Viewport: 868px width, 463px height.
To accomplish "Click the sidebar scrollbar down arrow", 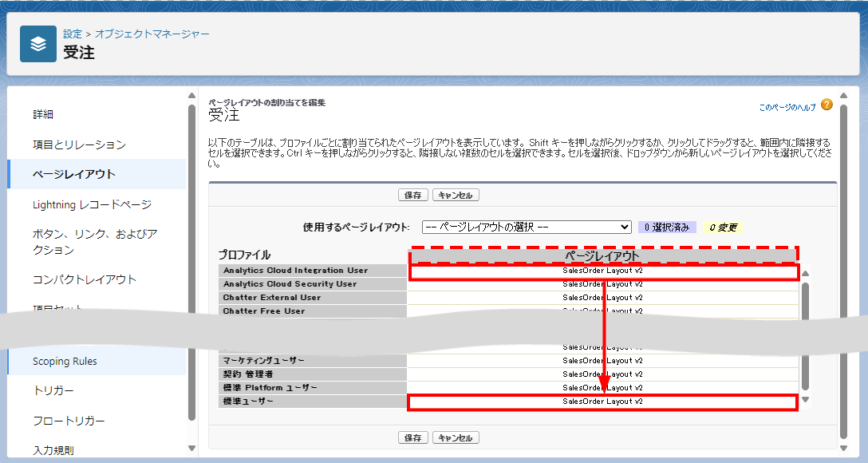I will pyautogui.click(x=191, y=448).
